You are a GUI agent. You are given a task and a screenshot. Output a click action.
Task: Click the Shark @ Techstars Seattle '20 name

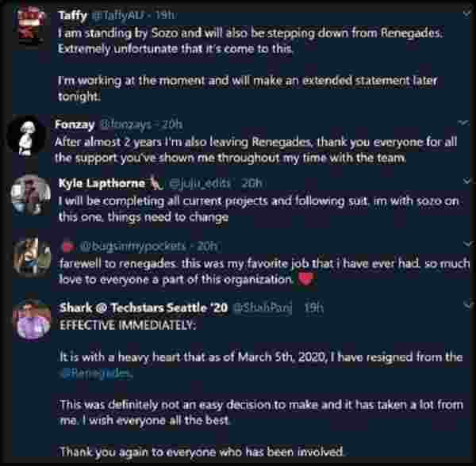pyautogui.click(x=144, y=307)
